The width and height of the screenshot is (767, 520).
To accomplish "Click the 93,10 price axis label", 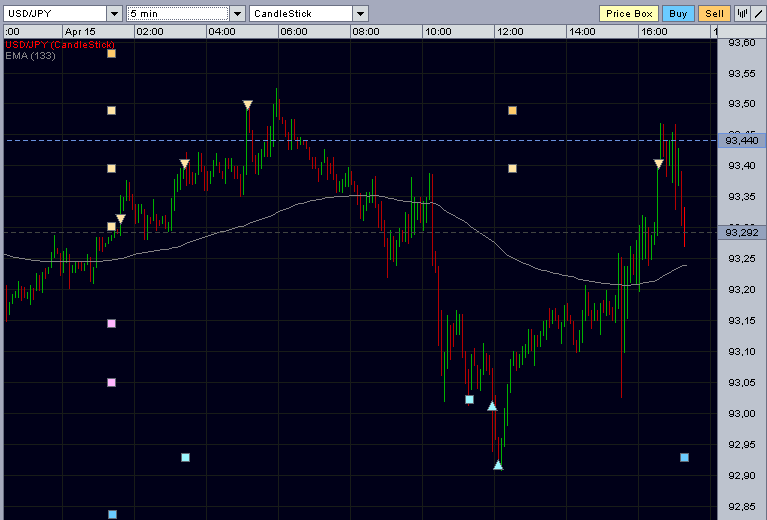I will coord(742,352).
